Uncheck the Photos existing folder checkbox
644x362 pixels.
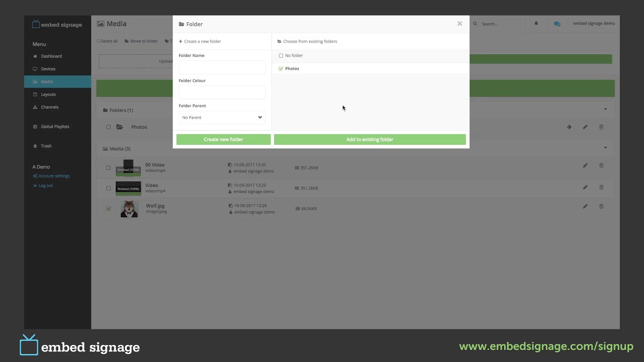[281, 69]
